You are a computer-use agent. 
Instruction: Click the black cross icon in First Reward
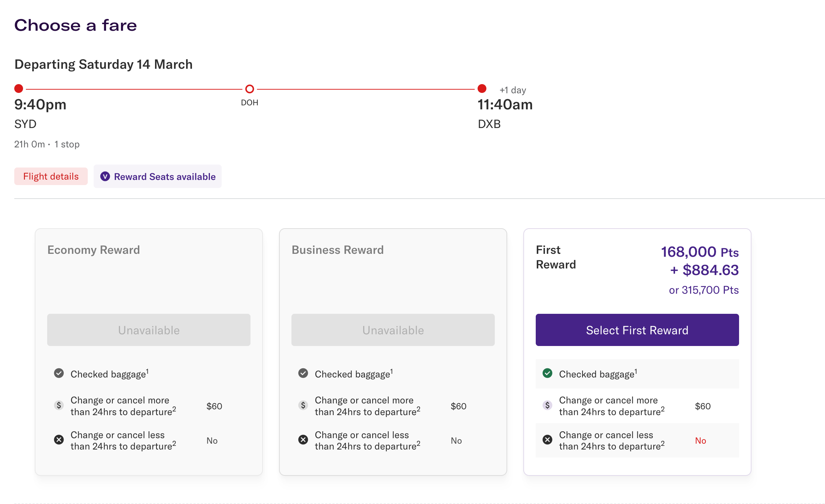(x=547, y=440)
